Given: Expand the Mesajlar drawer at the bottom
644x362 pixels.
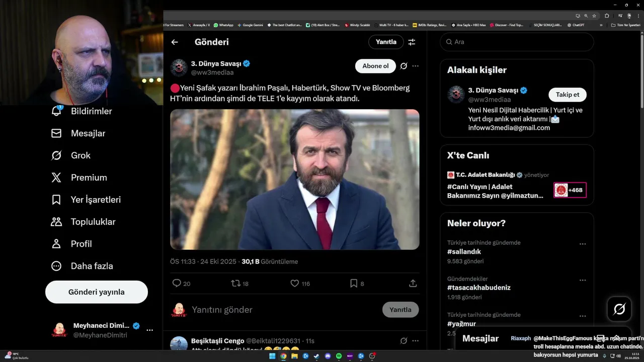Looking at the screenshot, I should point(616,338).
